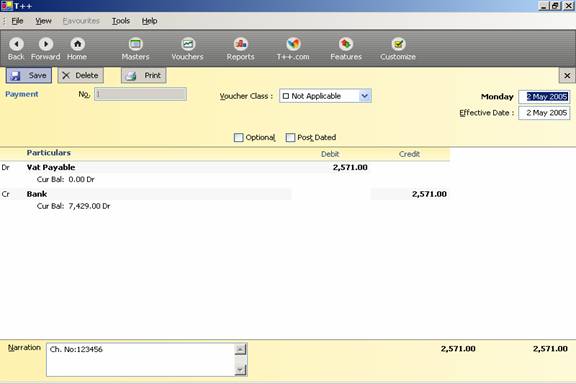Click the Bank credit amount 2,571.00
Image resolution: width=576 pixels, height=384 pixels.
(x=429, y=194)
